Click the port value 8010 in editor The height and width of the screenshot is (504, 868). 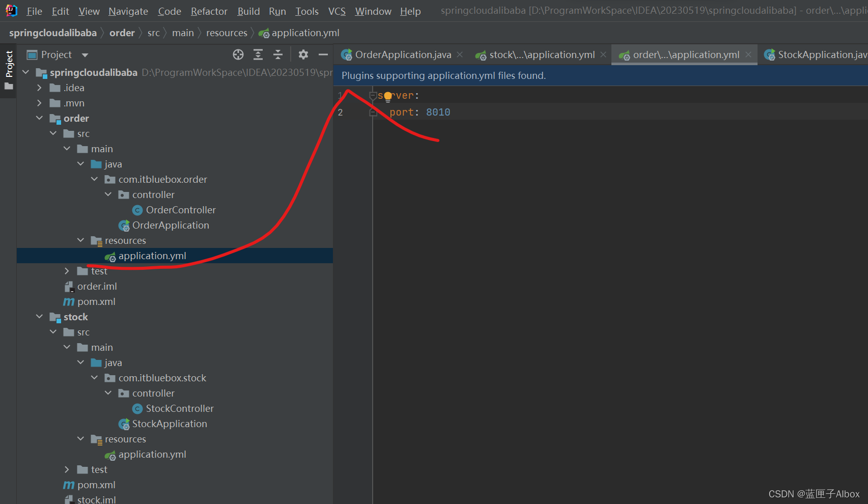coord(438,112)
